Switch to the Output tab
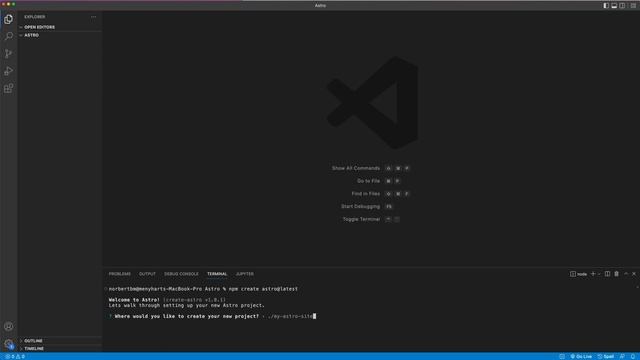Screen dimensions: 640x360 point(147,274)
